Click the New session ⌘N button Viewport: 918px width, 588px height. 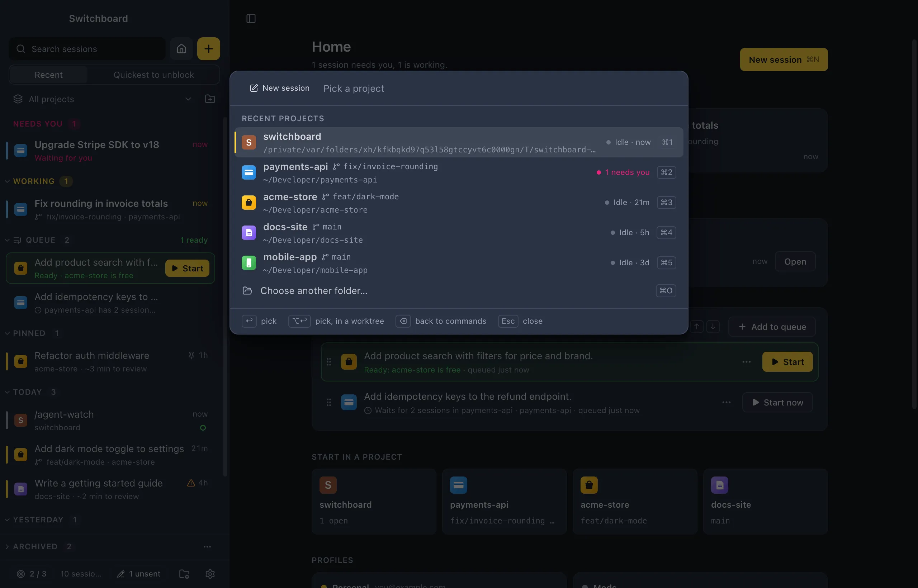(784, 60)
